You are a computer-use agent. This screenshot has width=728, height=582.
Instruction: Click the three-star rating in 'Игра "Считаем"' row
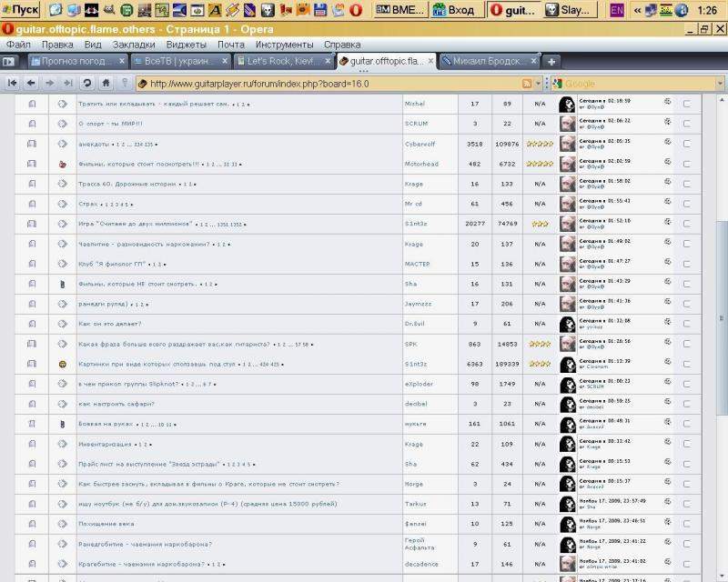click(x=540, y=224)
